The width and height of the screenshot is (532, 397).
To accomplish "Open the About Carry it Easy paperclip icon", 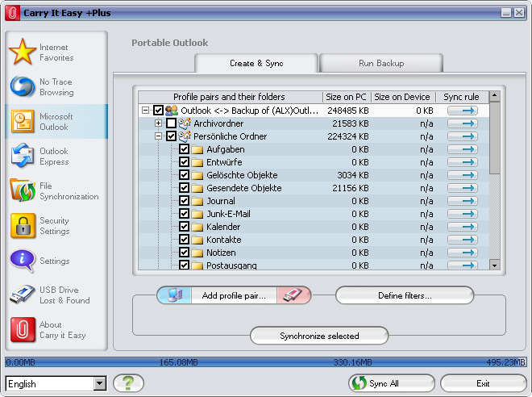I will pos(23,329).
